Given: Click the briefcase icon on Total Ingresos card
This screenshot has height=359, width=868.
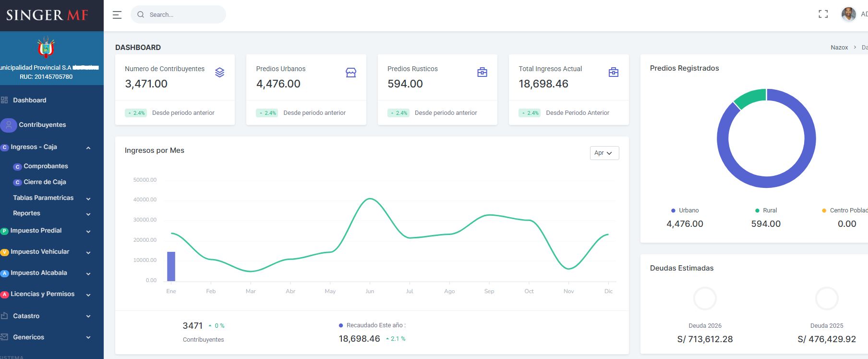Looking at the screenshot, I should (x=613, y=73).
